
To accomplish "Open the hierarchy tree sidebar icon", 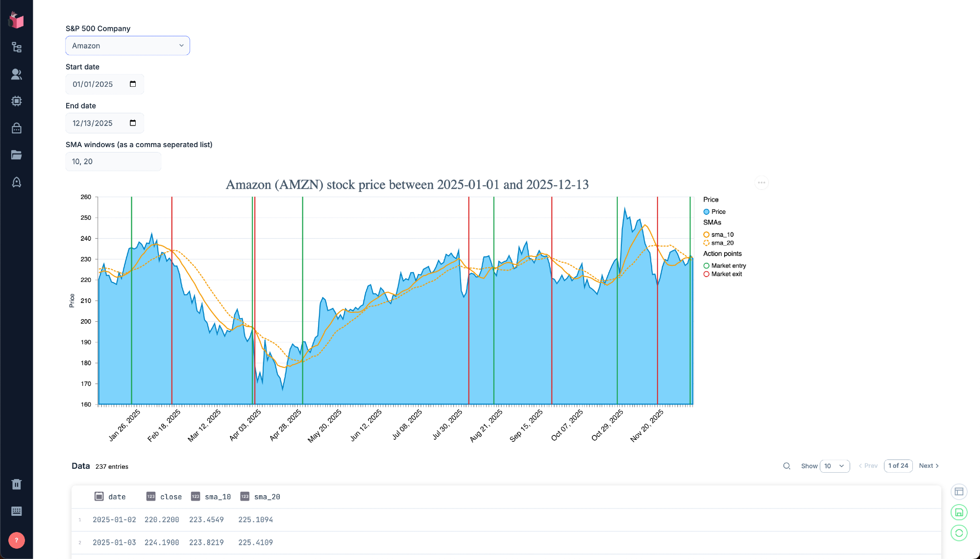I will (x=17, y=47).
